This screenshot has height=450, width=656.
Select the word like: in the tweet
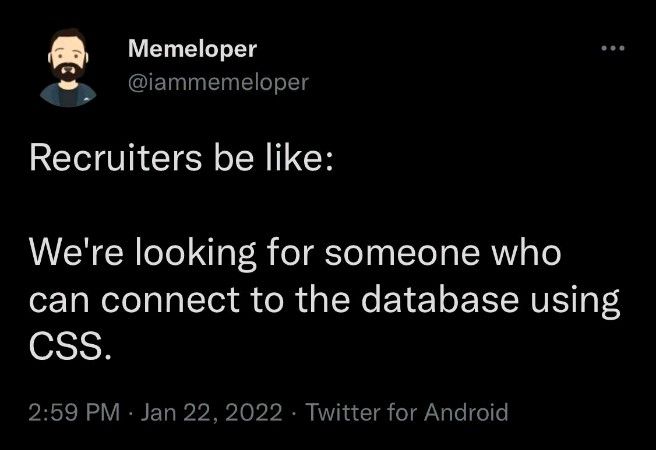tap(300, 158)
